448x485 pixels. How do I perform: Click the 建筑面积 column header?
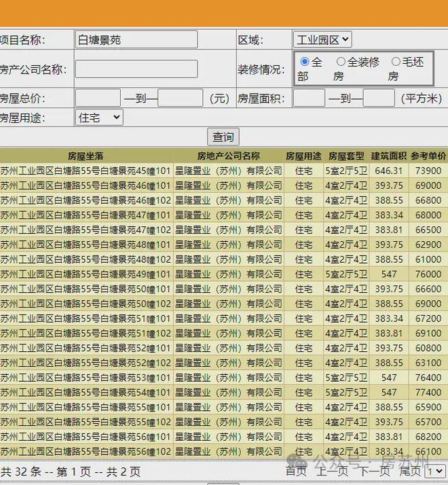coord(389,156)
